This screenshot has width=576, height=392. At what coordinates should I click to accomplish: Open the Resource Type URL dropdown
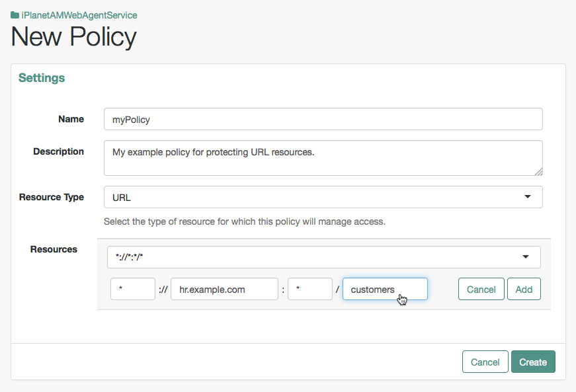323,197
